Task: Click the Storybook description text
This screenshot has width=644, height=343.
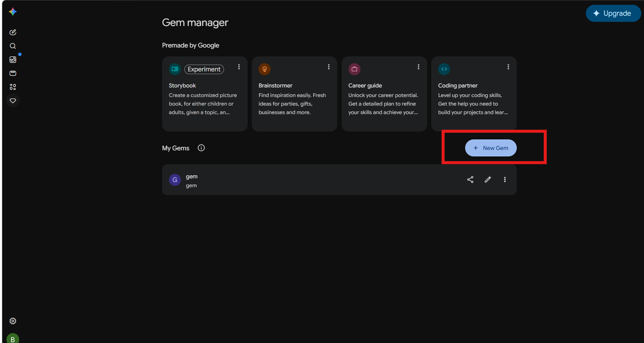Action: tap(203, 104)
